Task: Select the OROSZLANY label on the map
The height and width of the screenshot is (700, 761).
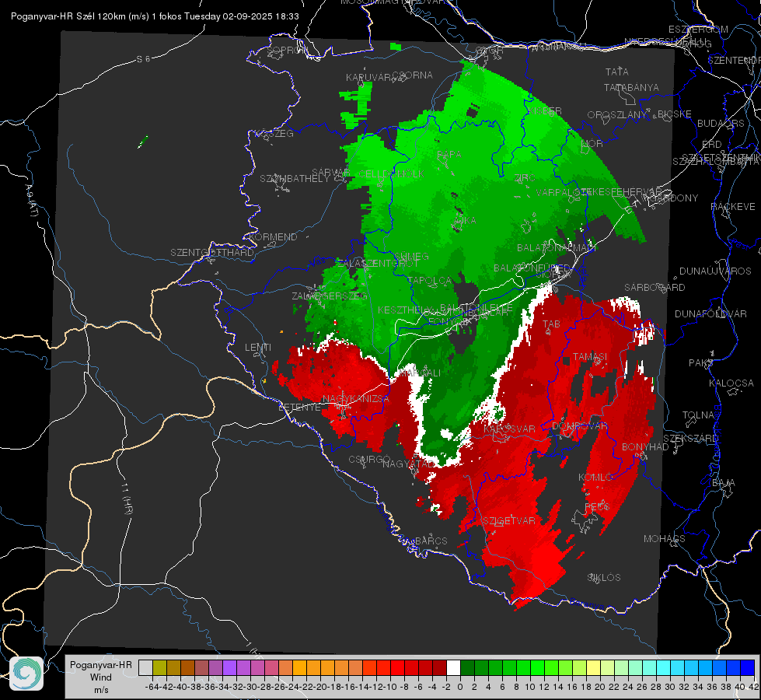Action: [x=617, y=115]
